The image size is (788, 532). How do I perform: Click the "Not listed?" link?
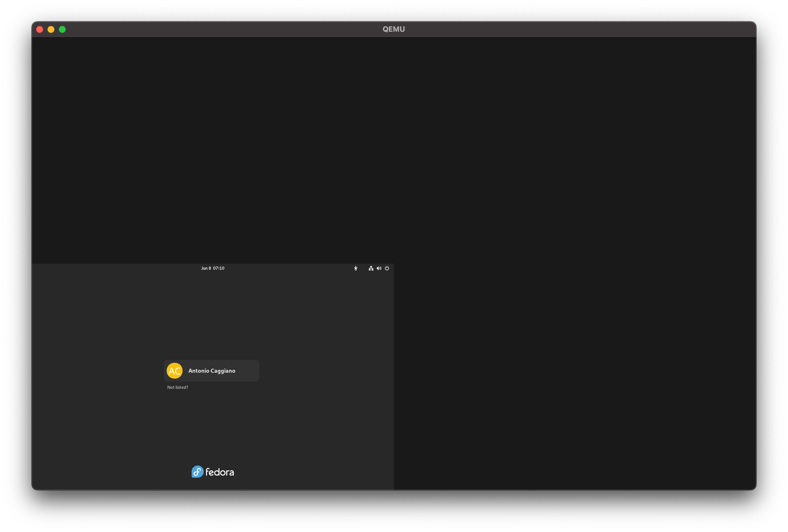(178, 387)
